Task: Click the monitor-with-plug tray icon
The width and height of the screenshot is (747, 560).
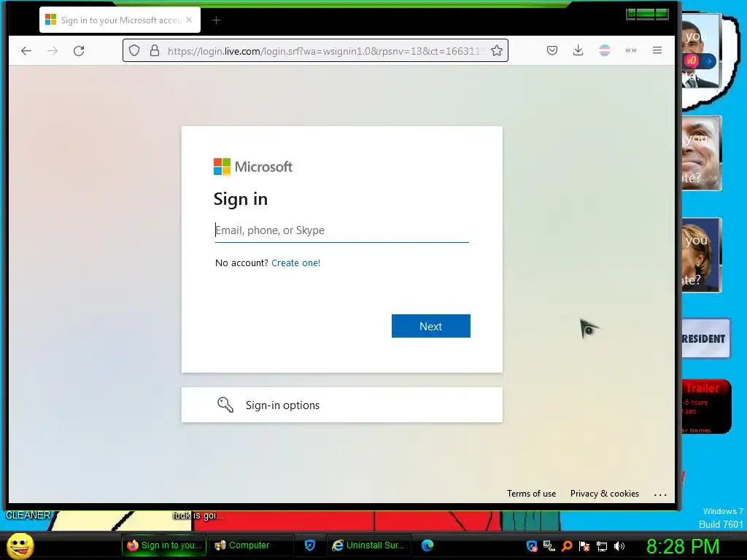Action: 602,546
